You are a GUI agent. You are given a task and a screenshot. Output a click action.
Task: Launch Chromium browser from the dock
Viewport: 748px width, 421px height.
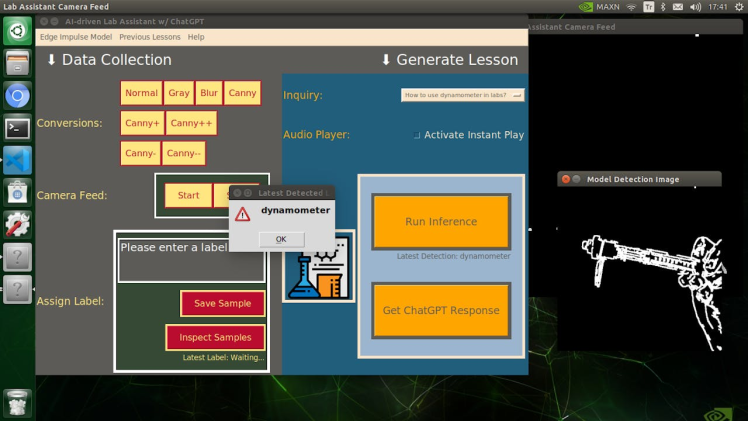pos(17,96)
